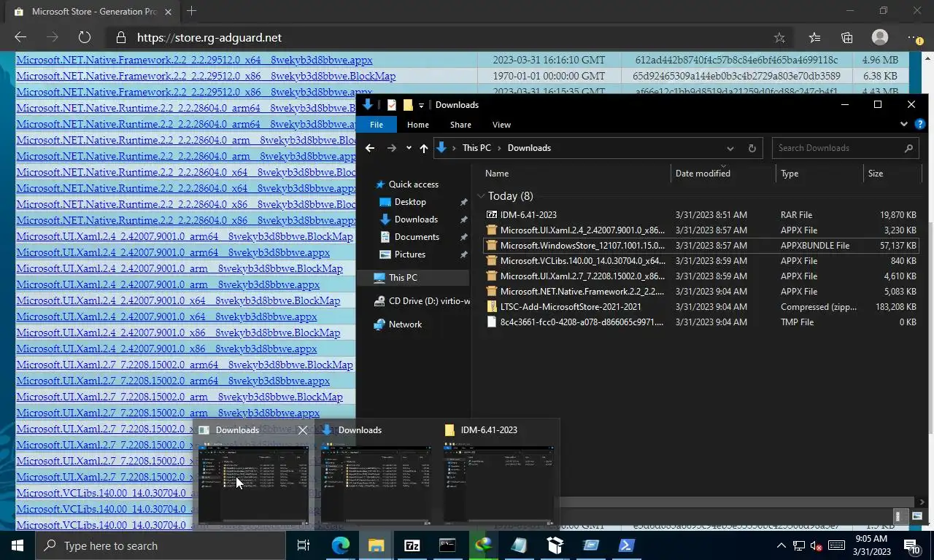
Task: Open 7-Zip from the taskbar
Action: [x=412, y=545]
